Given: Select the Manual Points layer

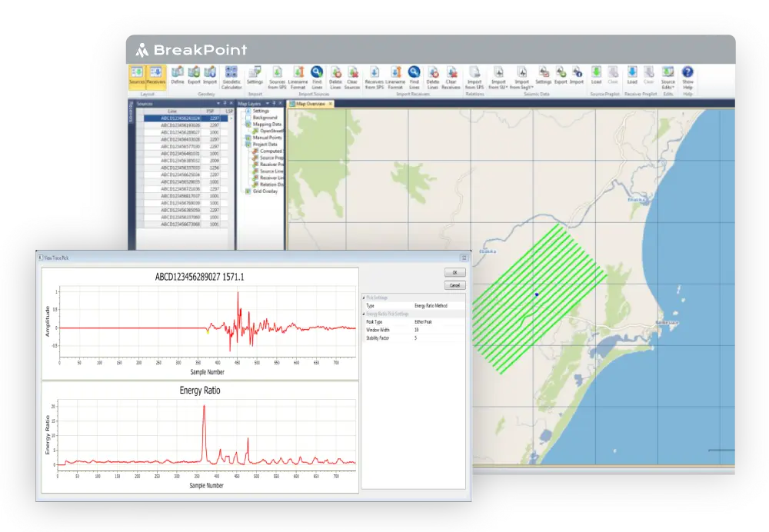Looking at the screenshot, I should pyautogui.click(x=267, y=138).
